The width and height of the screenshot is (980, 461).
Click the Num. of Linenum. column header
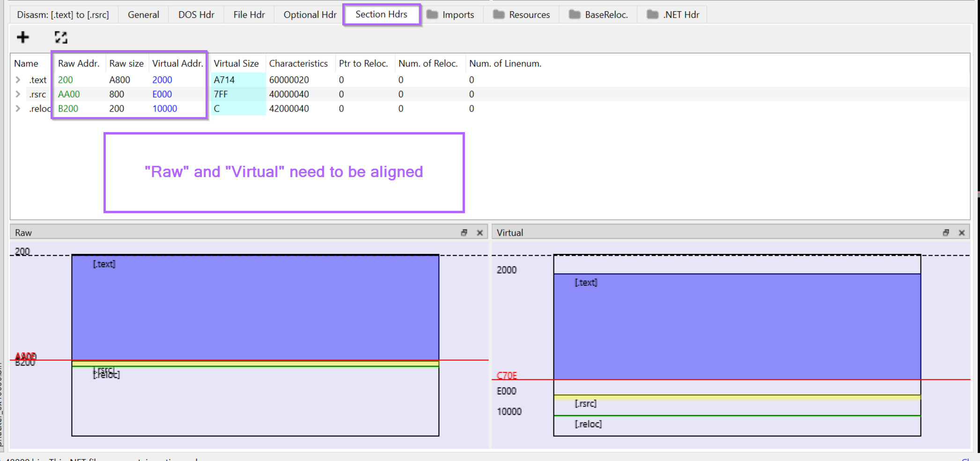(x=505, y=63)
